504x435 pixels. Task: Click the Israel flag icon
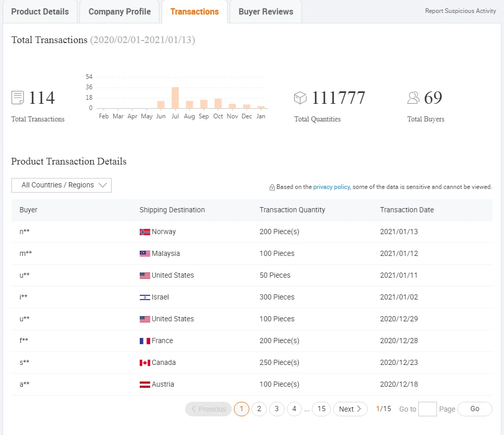[x=145, y=297]
